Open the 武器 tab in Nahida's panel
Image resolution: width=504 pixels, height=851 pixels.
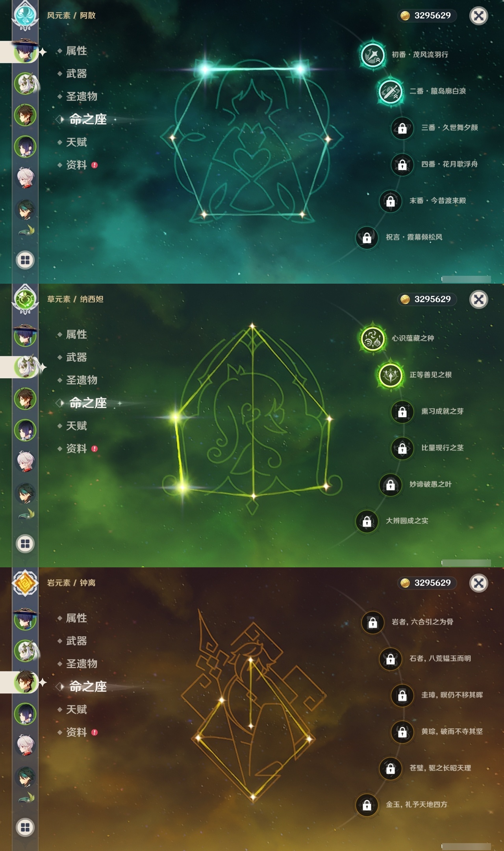click(x=76, y=357)
